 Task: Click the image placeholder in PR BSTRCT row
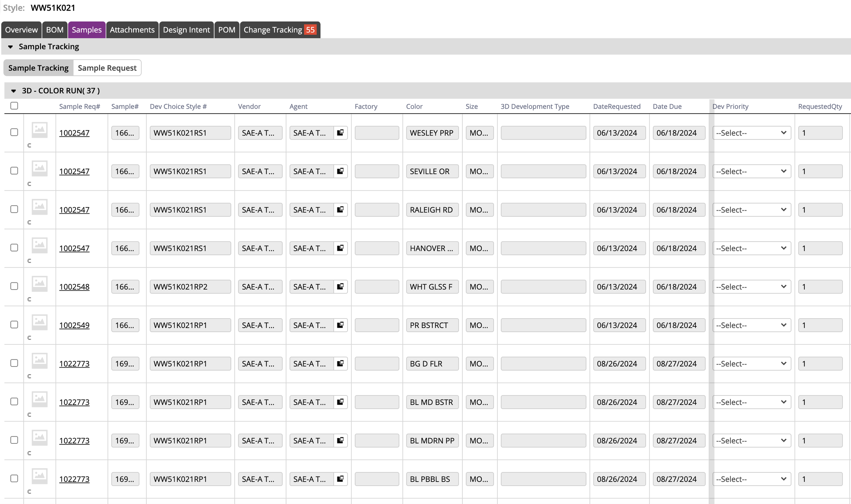39,322
